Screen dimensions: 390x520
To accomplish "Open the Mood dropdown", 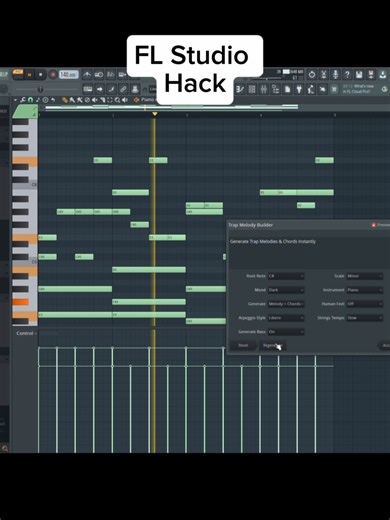I will (286, 290).
